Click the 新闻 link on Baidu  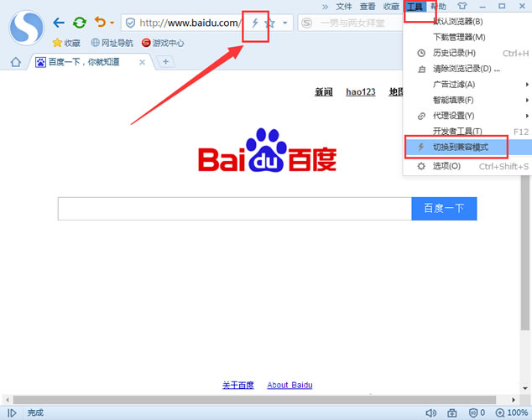tap(324, 92)
